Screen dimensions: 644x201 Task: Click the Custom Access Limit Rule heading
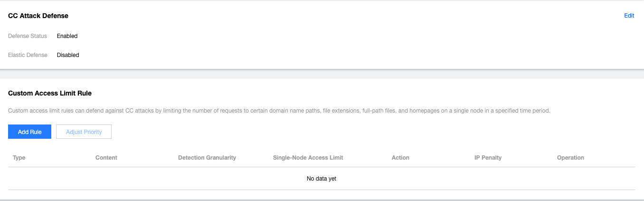tap(50, 93)
